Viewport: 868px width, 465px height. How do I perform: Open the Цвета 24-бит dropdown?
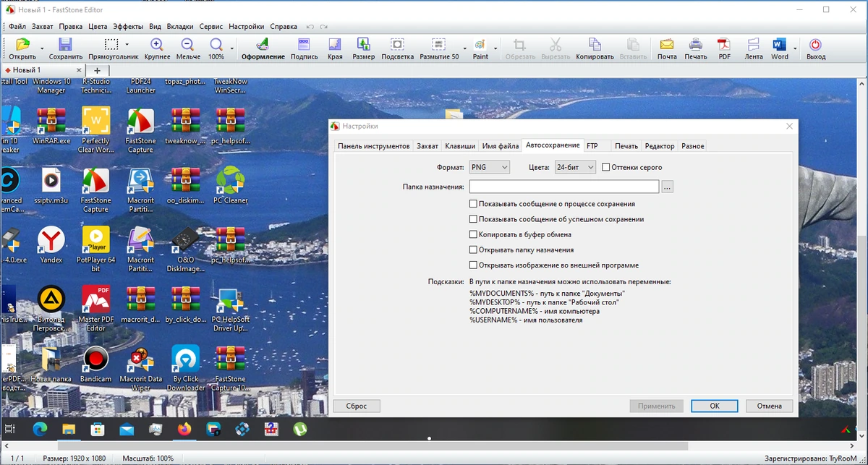pos(575,167)
